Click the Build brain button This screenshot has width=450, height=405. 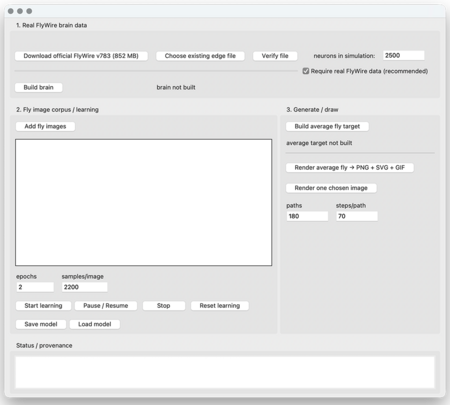[x=38, y=87]
